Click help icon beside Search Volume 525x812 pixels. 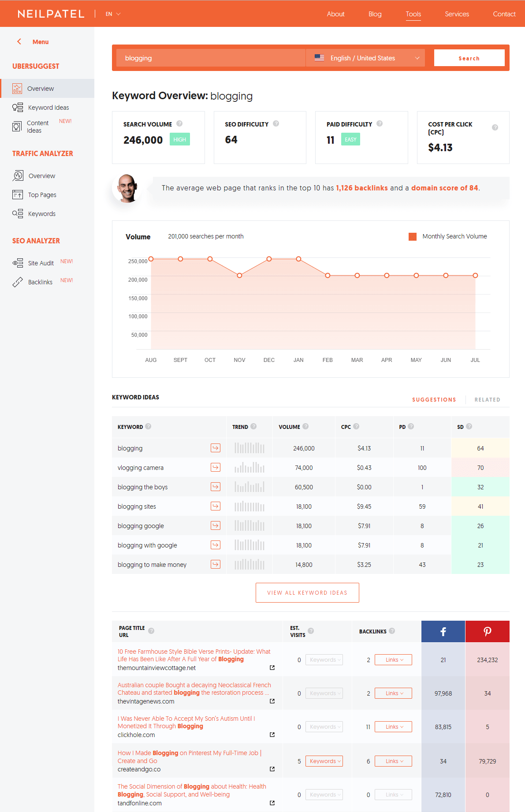click(179, 124)
